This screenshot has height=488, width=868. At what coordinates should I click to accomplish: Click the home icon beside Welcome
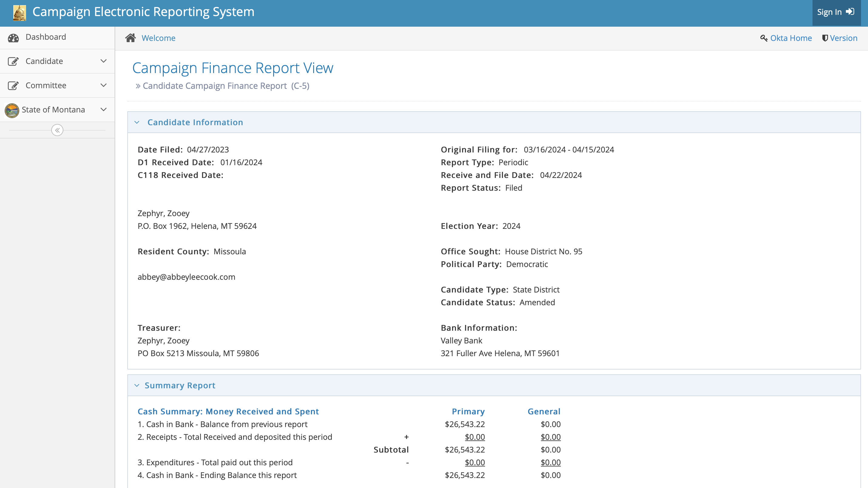click(x=130, y=38)
